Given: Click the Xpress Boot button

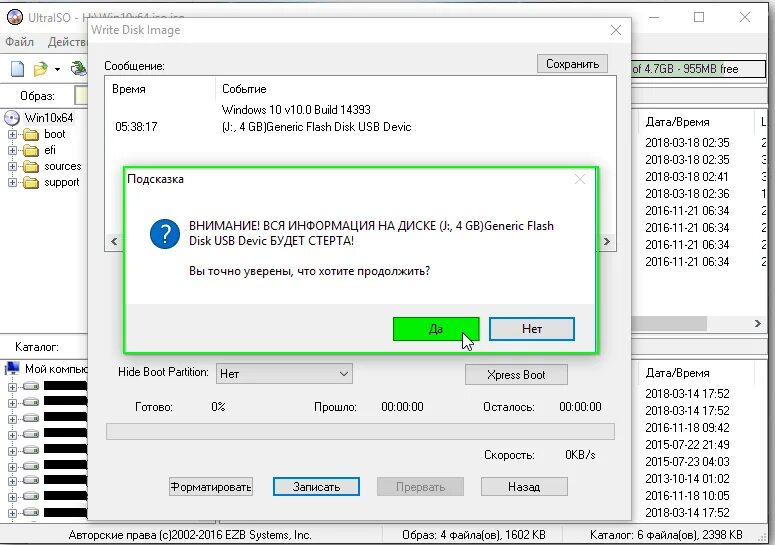Looking at the screenshot, I should point(516,375).
